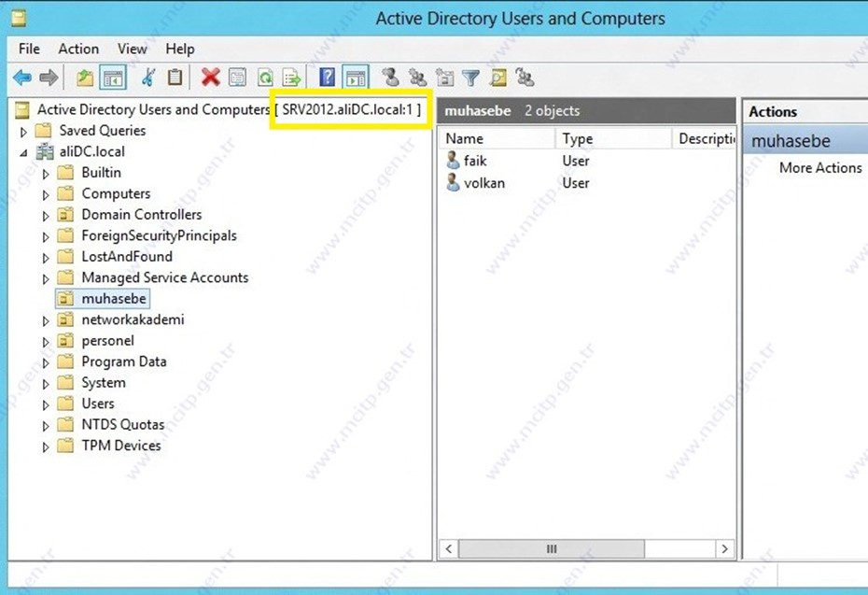Click the Refresh toolbar icon
Screen dimensions: 868x595
click(265, 78)
